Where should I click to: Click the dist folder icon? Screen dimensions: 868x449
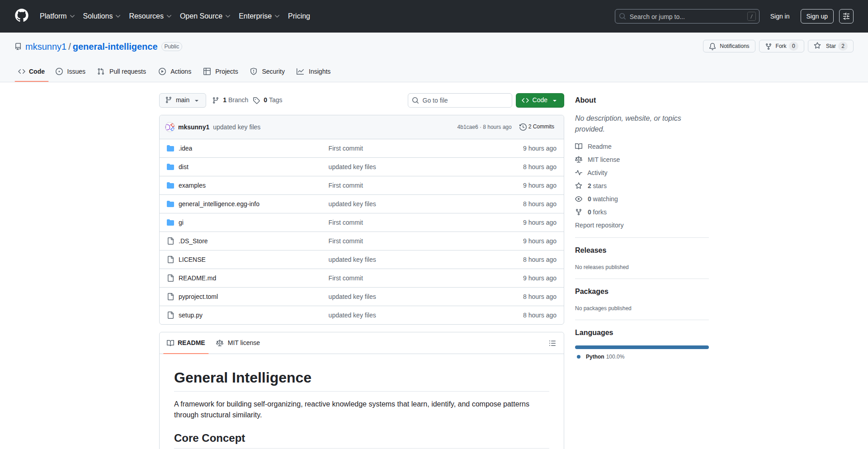[x=170, y=167]
